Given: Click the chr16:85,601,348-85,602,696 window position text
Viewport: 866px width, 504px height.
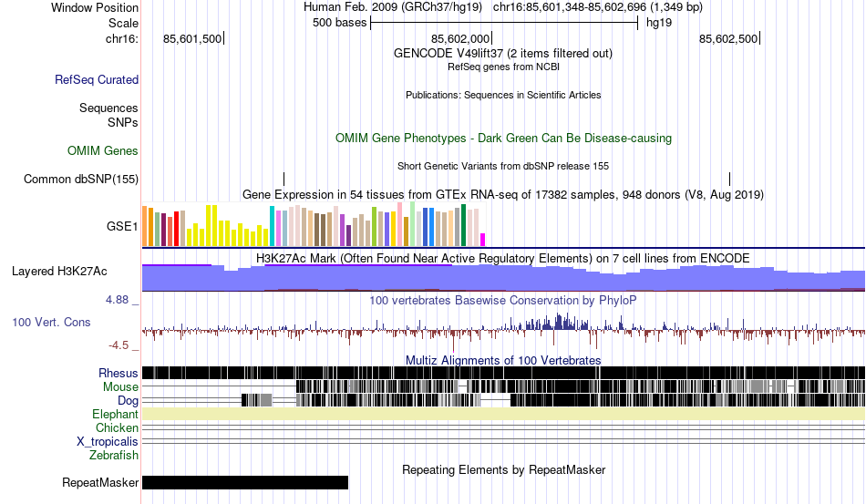Looking at the screenshot, I should [598, 7].
